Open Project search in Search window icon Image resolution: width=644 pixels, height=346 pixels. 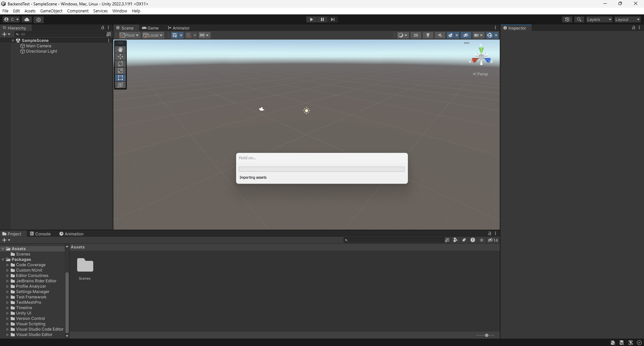447,240
